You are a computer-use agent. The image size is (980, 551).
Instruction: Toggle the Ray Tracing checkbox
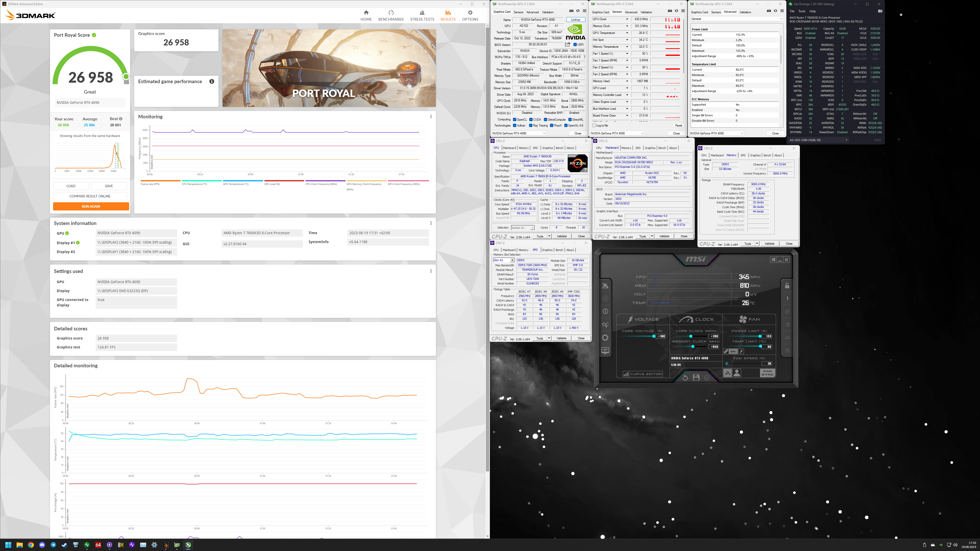tap(531, 126)
